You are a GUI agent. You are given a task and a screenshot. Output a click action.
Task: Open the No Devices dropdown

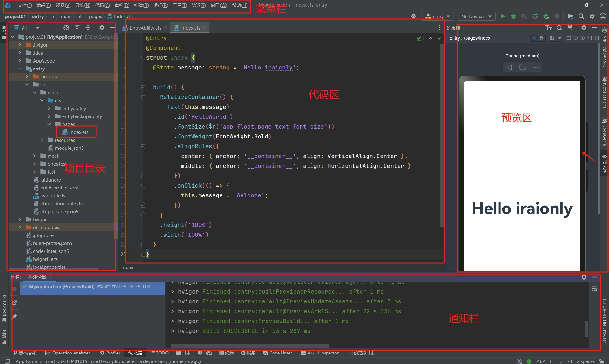(x=476, y=16)
